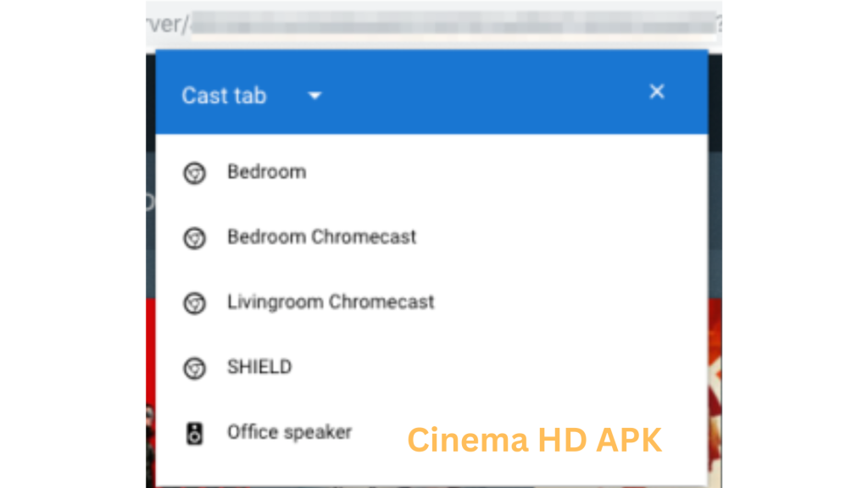This screenshot has width=868, height=488.
Task: Select the SHIELD device
Action: [x=431, y=368]
